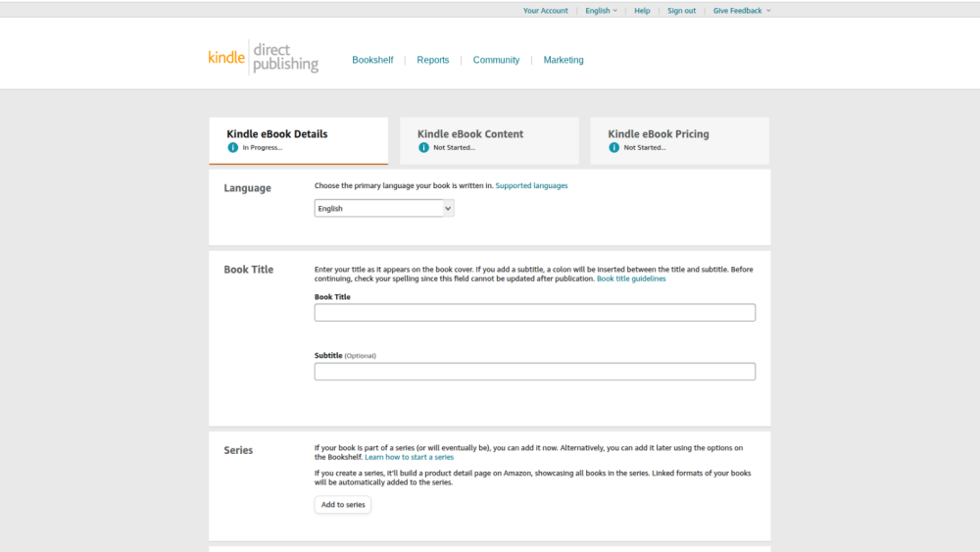Click info icon on Kindle eBook Content tab
Viewport: 980px width, 552px height.
tap(423, 148)
